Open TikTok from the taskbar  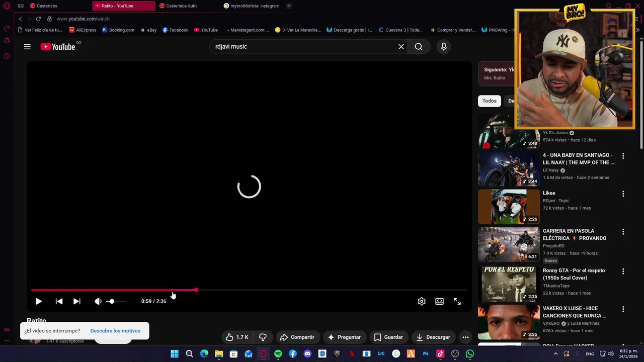(x=440, y=354)
